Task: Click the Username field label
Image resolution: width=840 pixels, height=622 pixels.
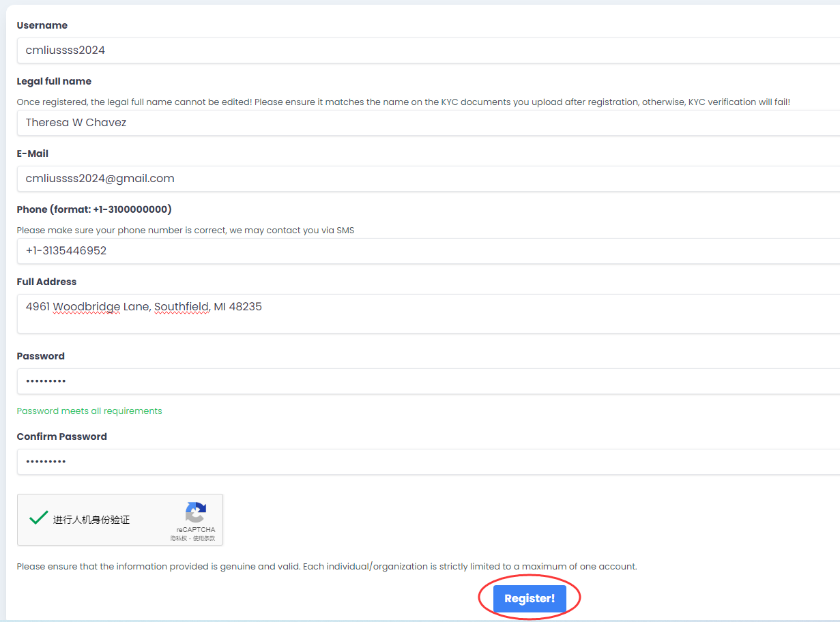Action: click(42, 25)
